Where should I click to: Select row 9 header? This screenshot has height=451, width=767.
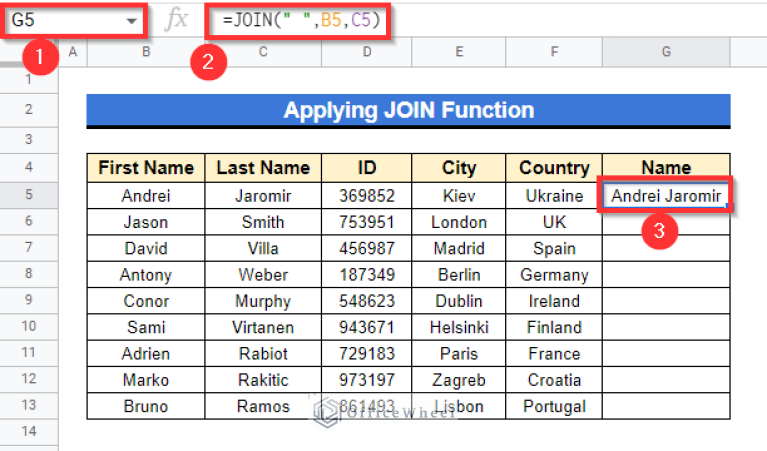[x=29, y=300]
